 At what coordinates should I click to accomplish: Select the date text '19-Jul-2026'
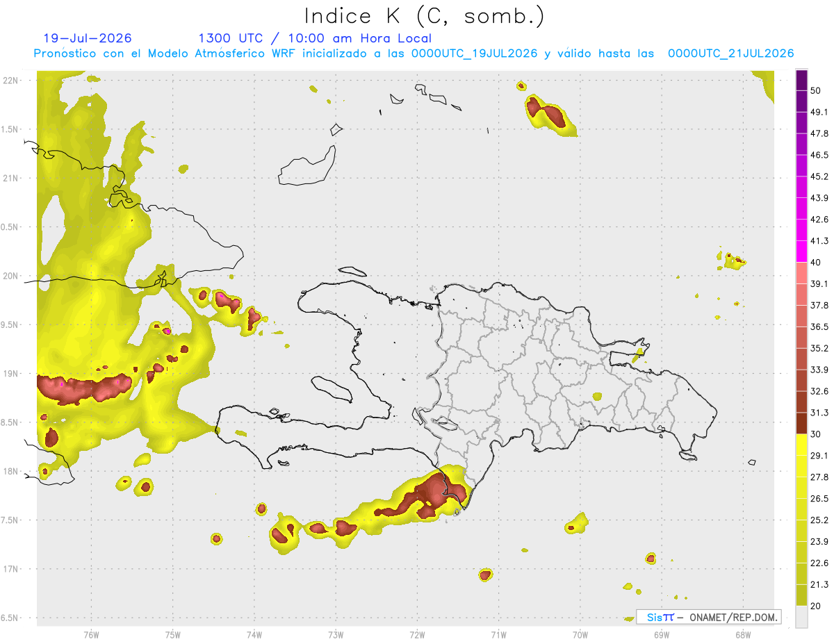[x=88, y=38]
